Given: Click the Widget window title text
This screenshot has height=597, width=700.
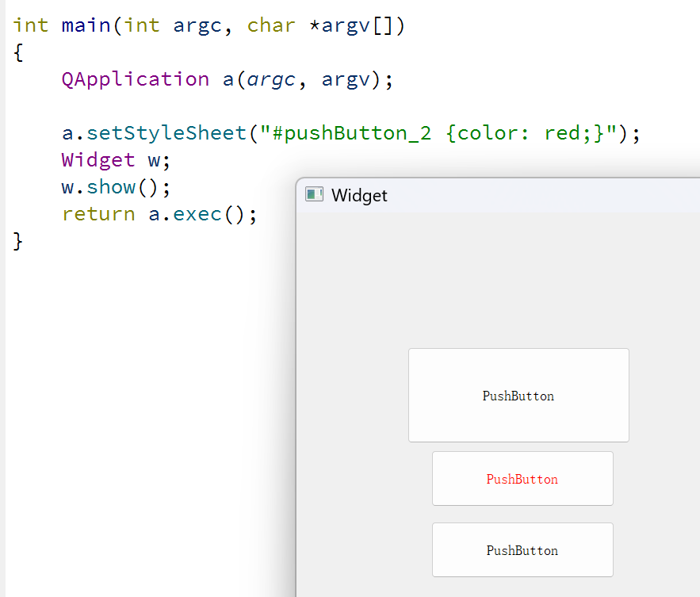Looking at the screenshot, I should click(359, 196).
